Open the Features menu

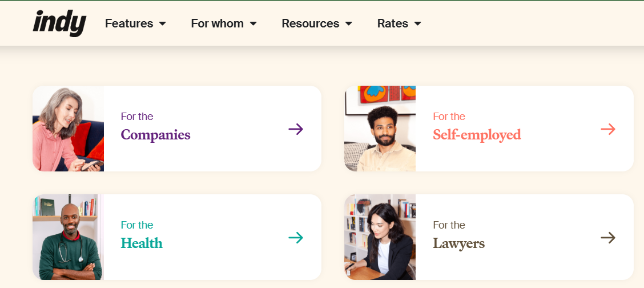[129, 23]
